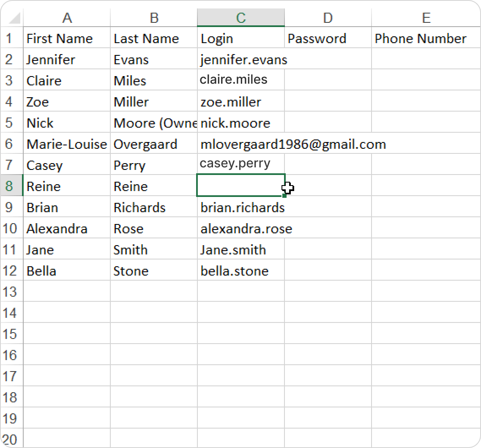Screen dimensions: 481x448
Task: Select the jennifer.evans login cell
Action: pos(240,60)
